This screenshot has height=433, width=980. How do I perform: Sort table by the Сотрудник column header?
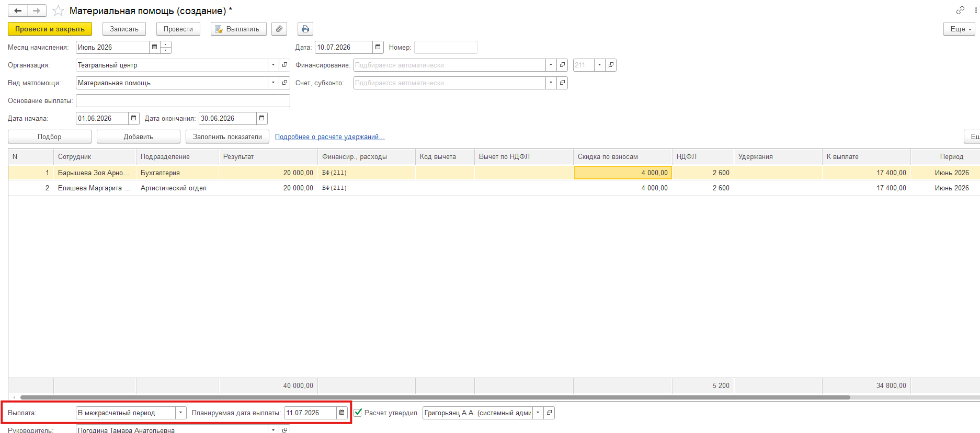click(95, 156)
